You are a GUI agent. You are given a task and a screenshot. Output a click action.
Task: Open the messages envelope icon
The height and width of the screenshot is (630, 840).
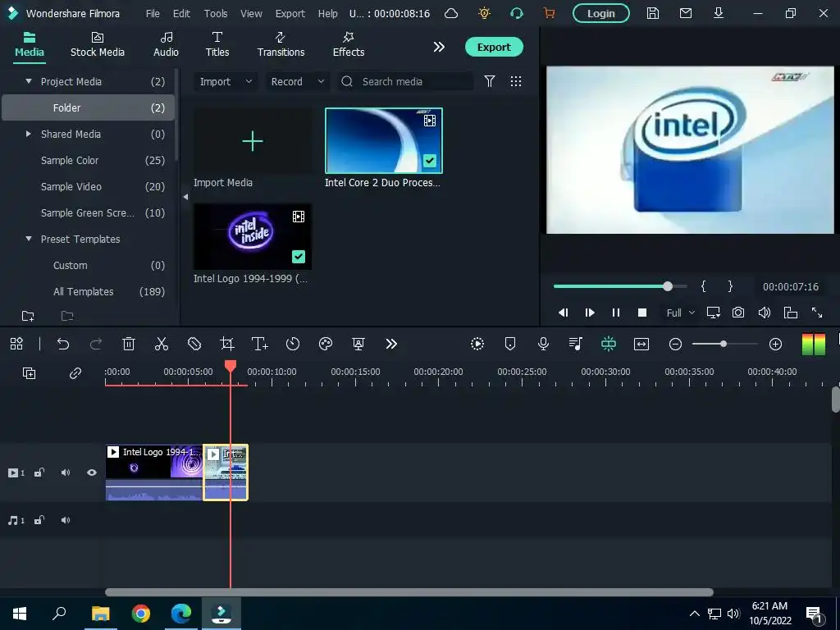point(685,13)
